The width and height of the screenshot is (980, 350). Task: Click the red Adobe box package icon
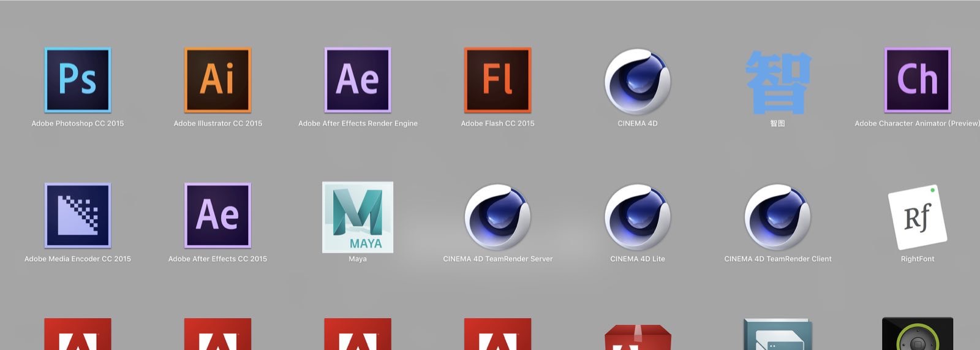(638, 338)
